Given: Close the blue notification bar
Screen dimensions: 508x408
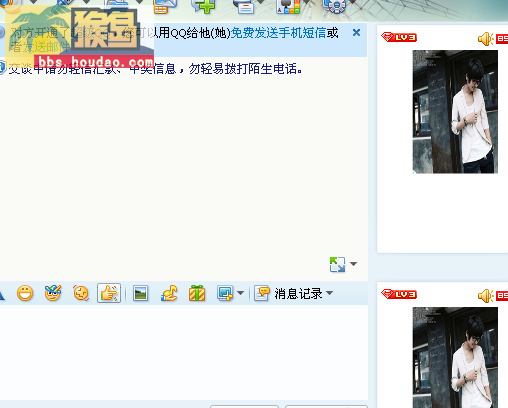Looking at the screenshot, I should point(356,33).
